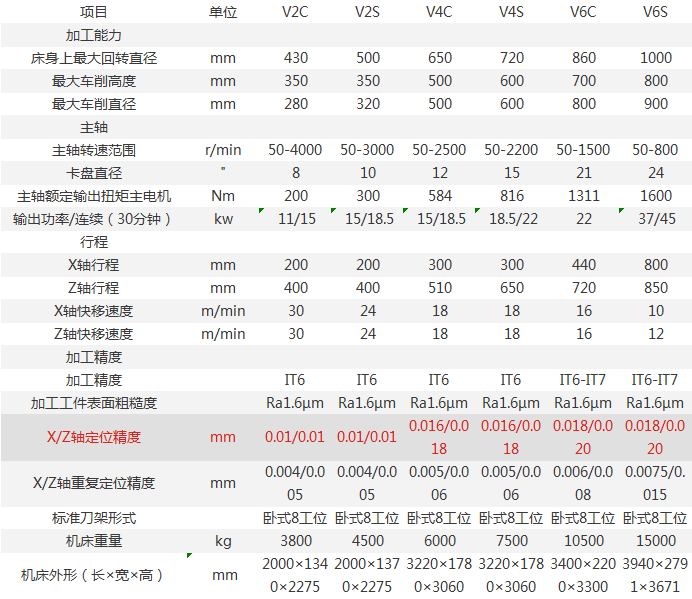Select the 单位 column header

click(223, 12)
